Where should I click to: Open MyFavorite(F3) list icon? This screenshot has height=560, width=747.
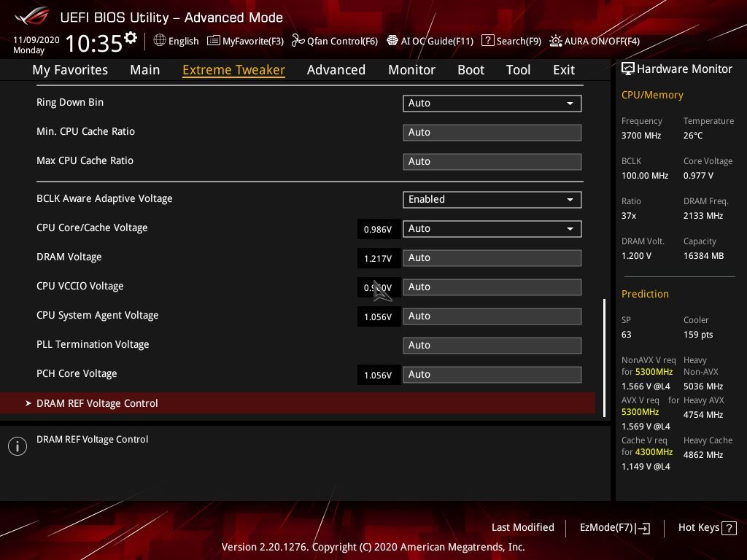[x=213, y=41]
